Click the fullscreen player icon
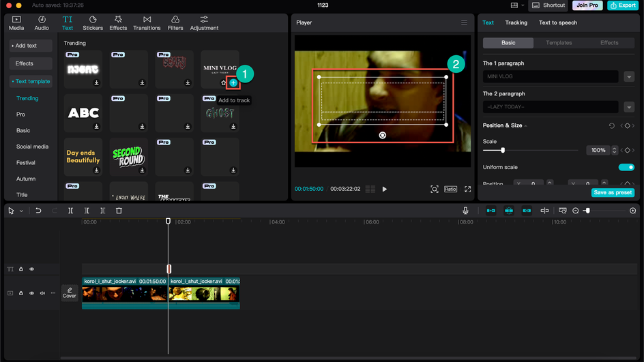 [468, 189]
